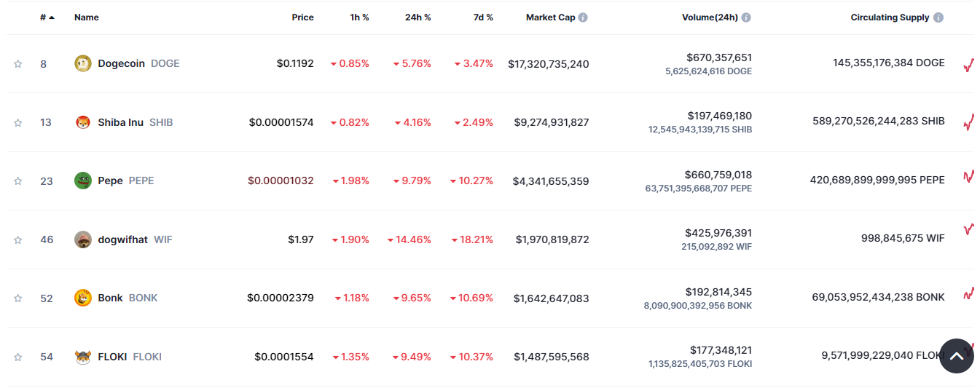The image size is (980, 388).
Task: Click the Dogecoin coin logo
Action: (x=83, y=63)
